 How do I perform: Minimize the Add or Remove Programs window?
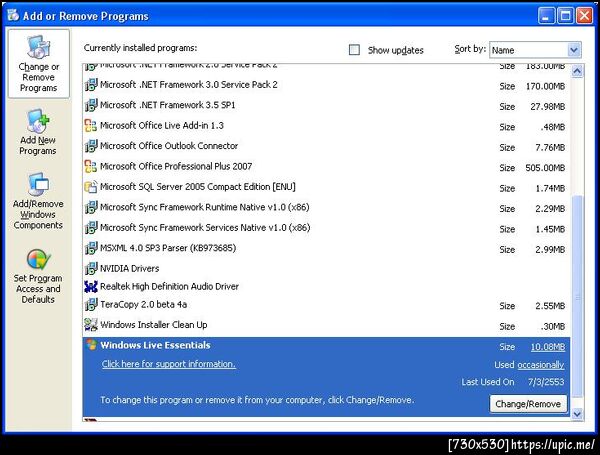(546, 16)
